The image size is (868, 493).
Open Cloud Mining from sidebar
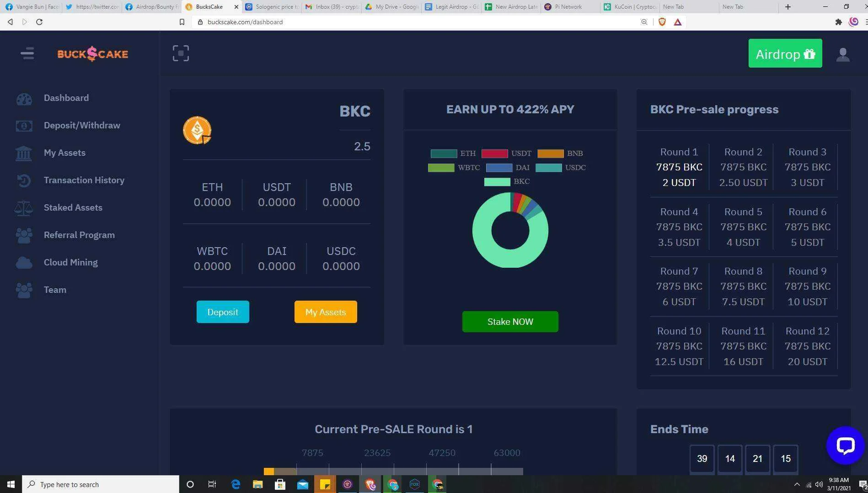[x=71, y=262]
